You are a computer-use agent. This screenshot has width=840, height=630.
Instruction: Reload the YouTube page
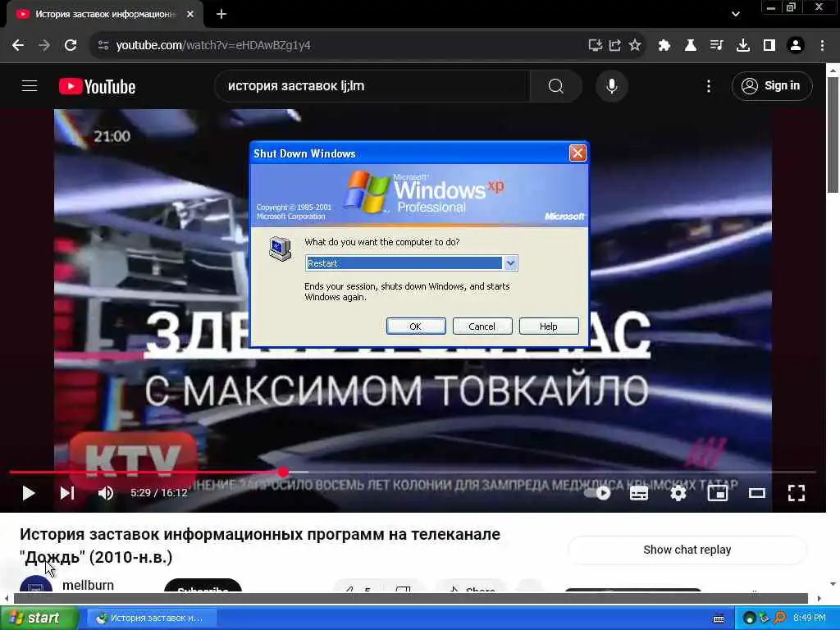click(71, 45)
